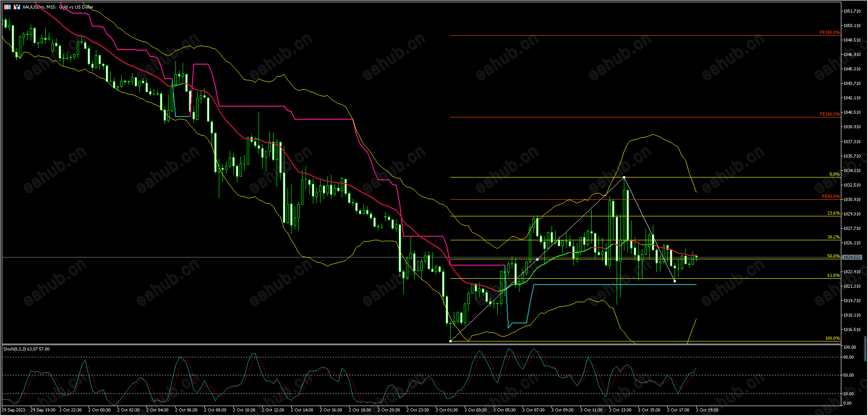
Task: Select the Fibonacci anchor point at the swing low
Action: coord(451,341)
